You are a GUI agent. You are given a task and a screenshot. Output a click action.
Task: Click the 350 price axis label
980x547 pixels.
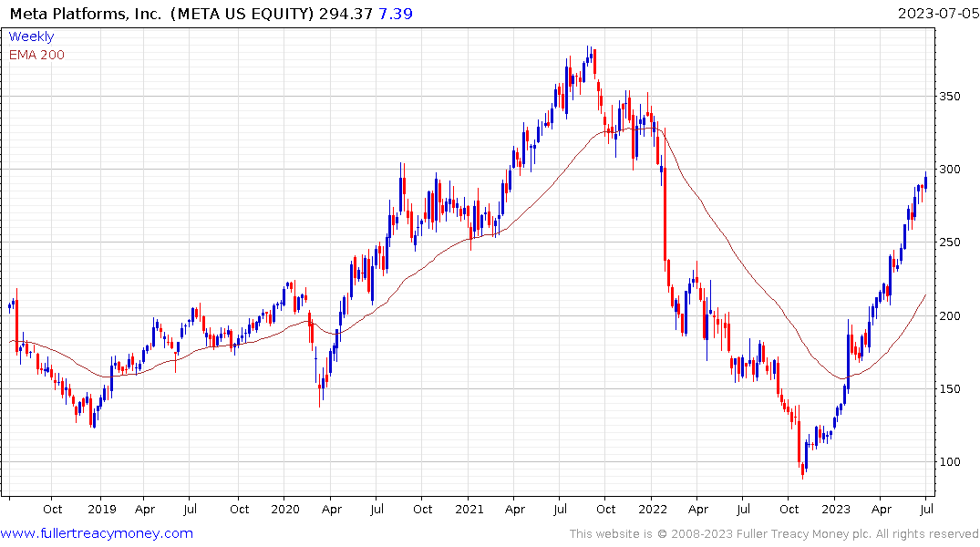950,97
